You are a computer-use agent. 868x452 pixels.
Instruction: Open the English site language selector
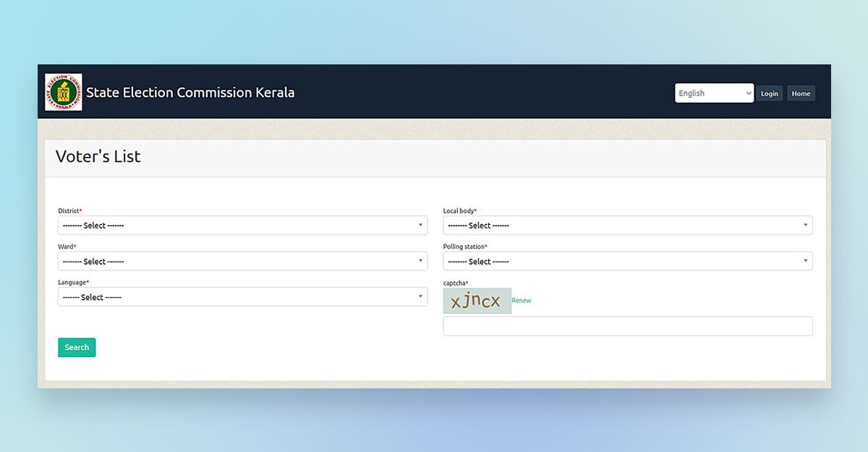pyautogui.click(x=714, y=93)
